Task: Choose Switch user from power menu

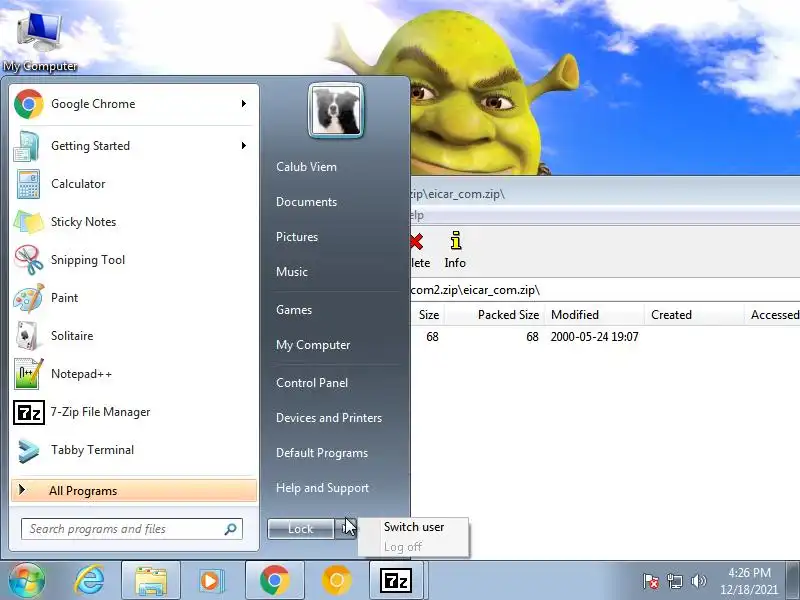Action: click(414, 527)
